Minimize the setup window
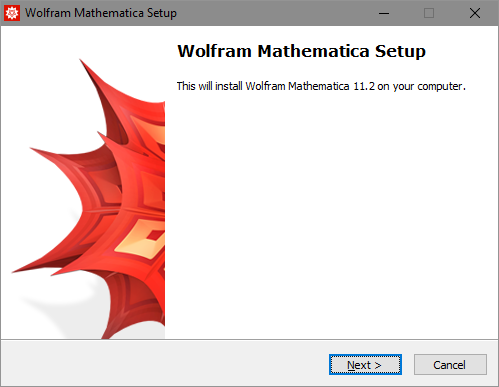 coord(384,13)
